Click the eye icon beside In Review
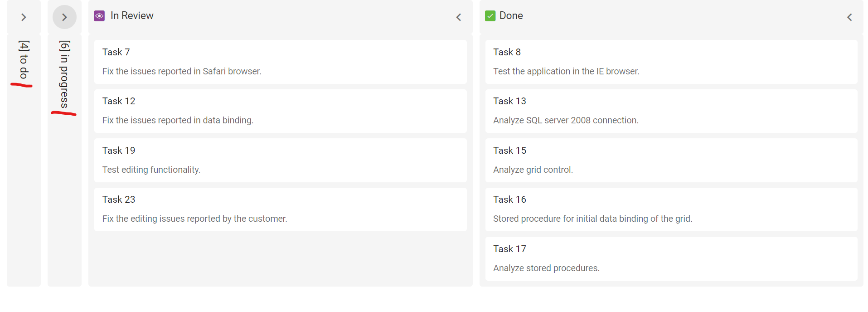This screenshot has width=868, height=312. [99, 15]
